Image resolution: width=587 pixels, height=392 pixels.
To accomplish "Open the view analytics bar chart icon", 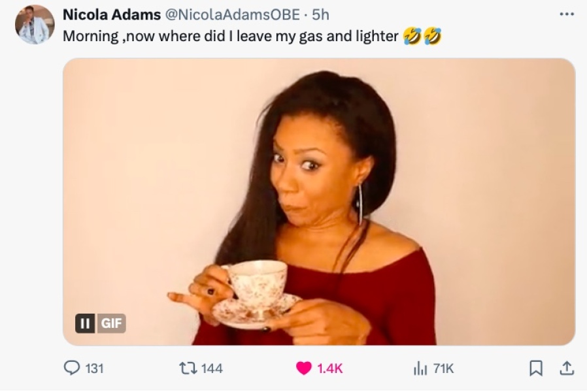I will pos(420,368).
